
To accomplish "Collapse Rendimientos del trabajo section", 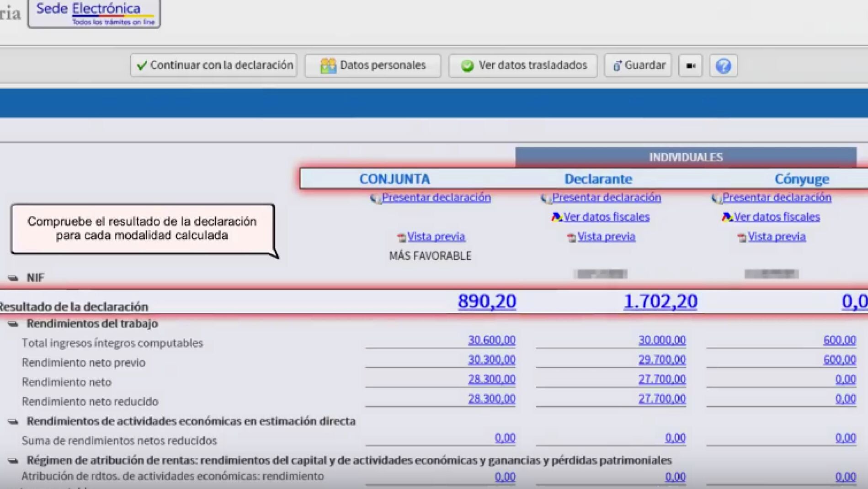I will click(13, 324).
